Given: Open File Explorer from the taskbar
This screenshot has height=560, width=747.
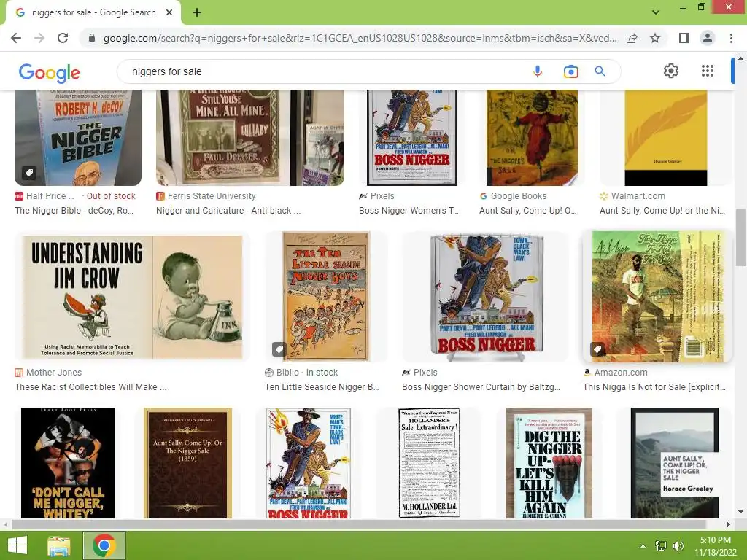Looking at the screenshot, I should tap(59, 545).
